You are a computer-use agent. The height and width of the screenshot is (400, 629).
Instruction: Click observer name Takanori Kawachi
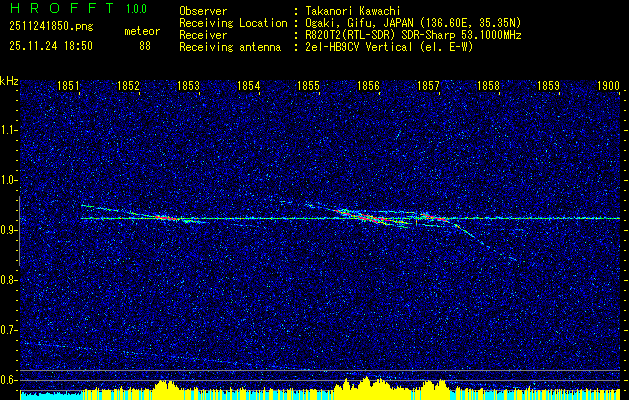click(352, 11)
